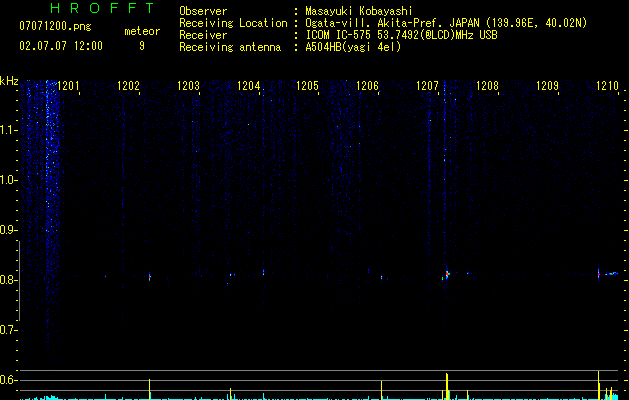
Task: Select observer name Masayuki Kobayashi
Action: pos(359,11)
